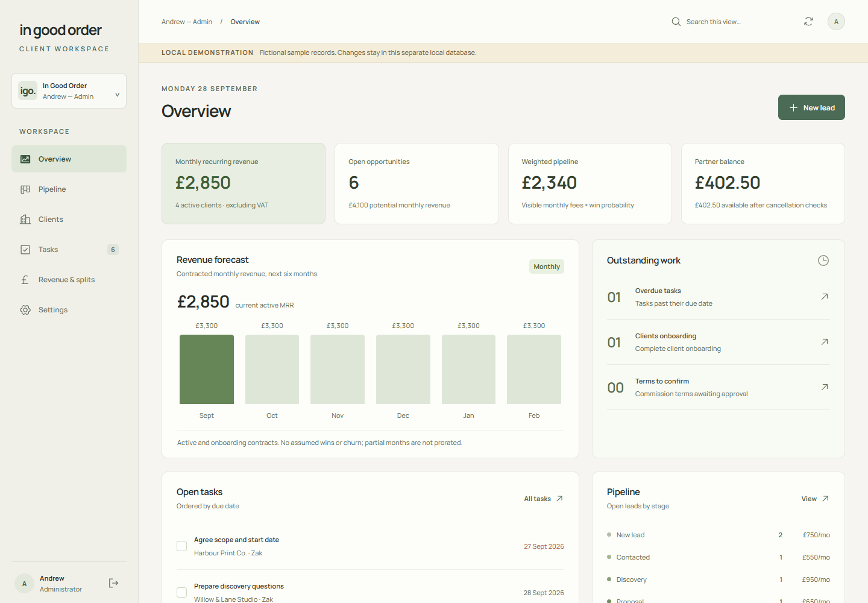
Task: Go to Pipeline in the sidebar
Action: (x=69, y=189)
